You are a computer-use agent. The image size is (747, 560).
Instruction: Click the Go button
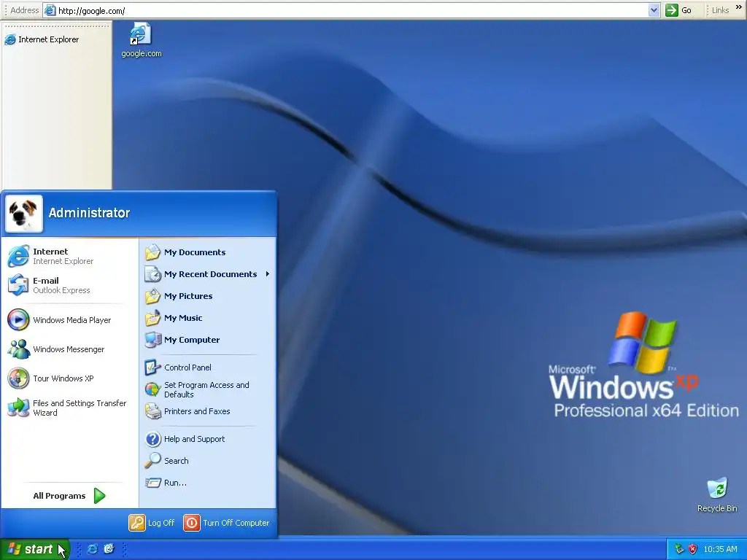coord(679,10)
